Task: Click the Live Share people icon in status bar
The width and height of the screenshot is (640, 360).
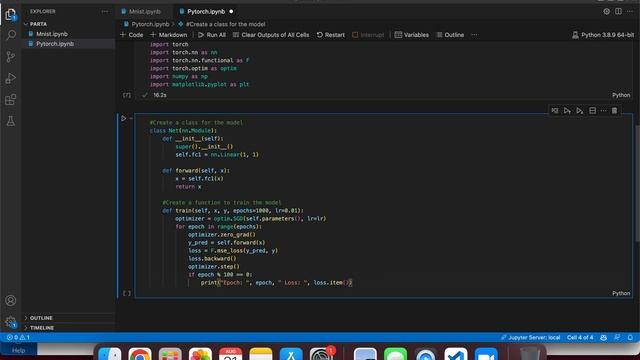Action: (604, 338)
